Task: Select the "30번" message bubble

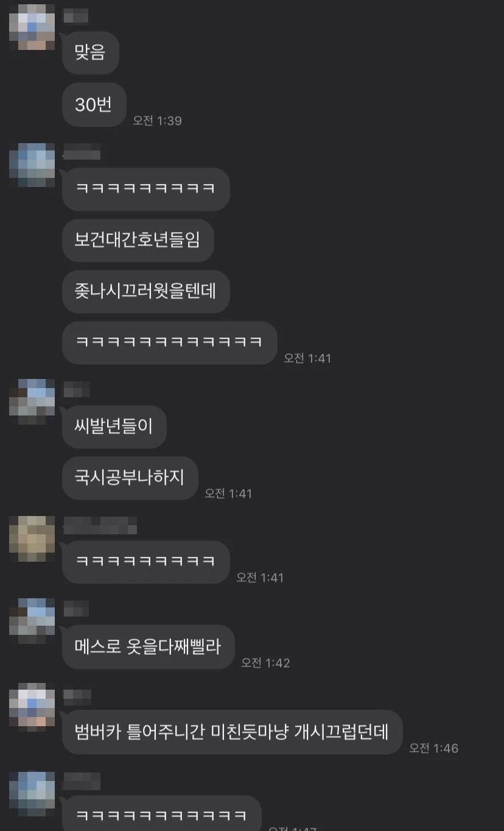Action: tap(94, 105)
